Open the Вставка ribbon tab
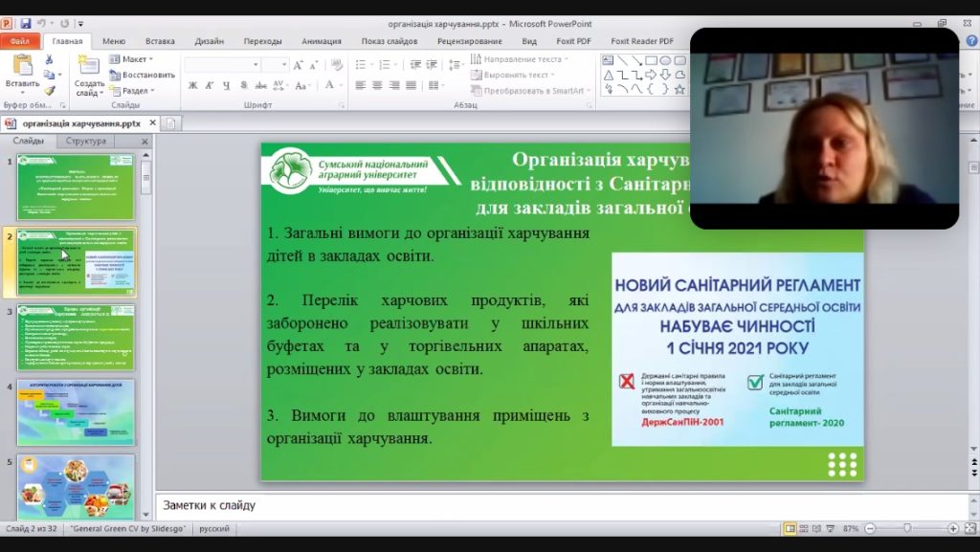Image resolution: width=980 pixels, height=552 pixels. (160, 41)
